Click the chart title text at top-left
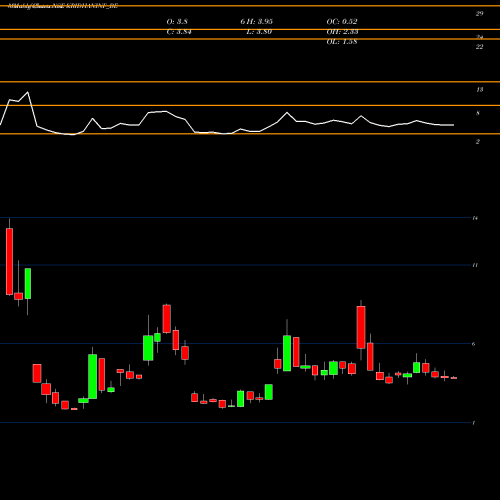 point(63,6)
